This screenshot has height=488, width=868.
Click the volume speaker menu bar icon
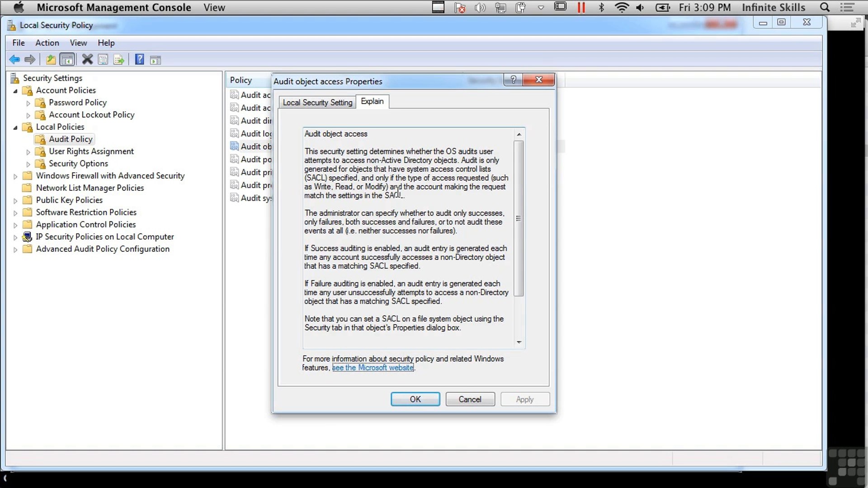tap(640, 7)
